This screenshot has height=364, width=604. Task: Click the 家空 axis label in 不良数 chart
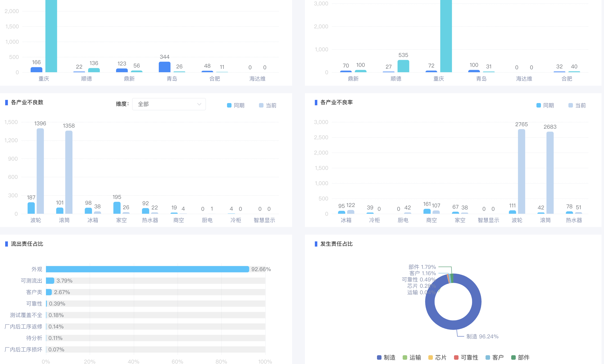click(x=121, y=220)
